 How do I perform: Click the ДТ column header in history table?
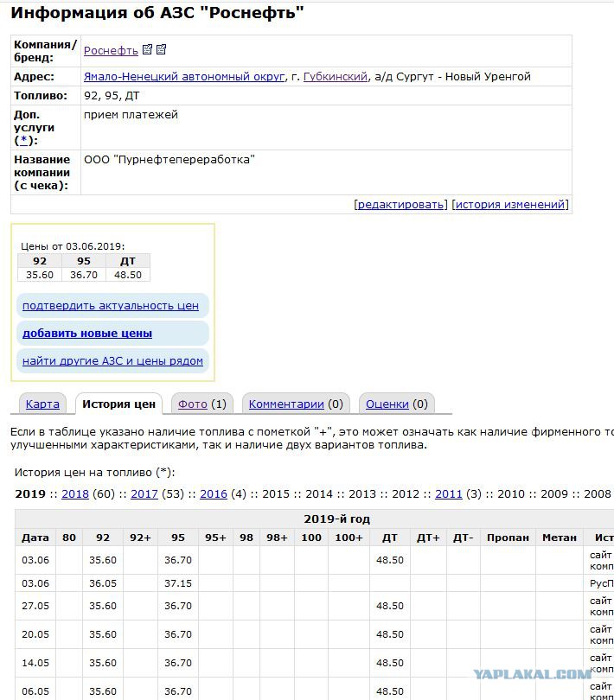(390, 538)
